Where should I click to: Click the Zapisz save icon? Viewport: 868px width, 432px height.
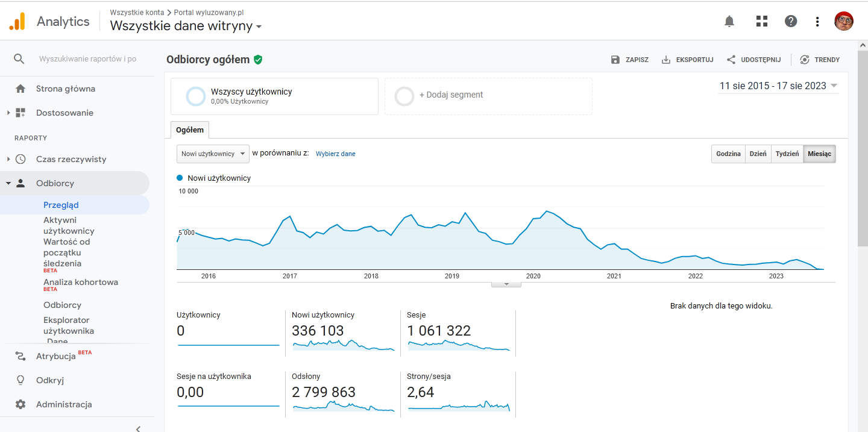(x=615, y=60)
